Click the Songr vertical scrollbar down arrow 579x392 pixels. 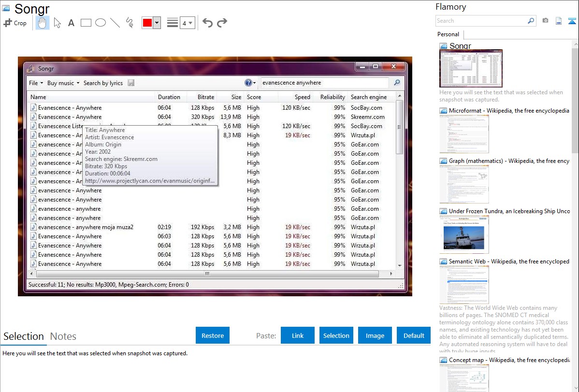400,266
